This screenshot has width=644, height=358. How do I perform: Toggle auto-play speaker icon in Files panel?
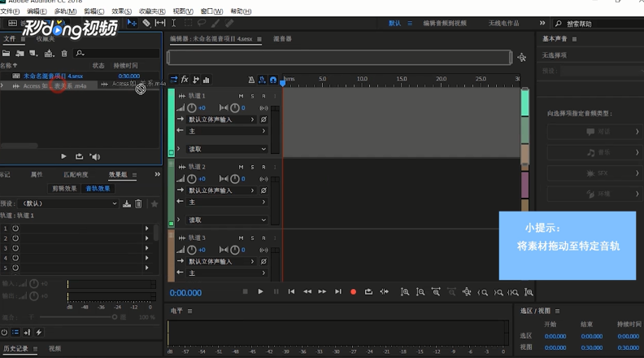pos(95,156)
